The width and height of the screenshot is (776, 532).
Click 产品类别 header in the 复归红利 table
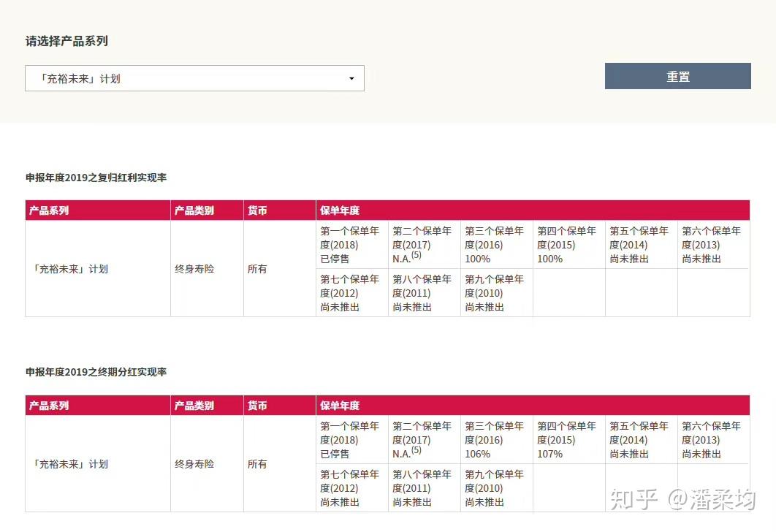[207, 210]
